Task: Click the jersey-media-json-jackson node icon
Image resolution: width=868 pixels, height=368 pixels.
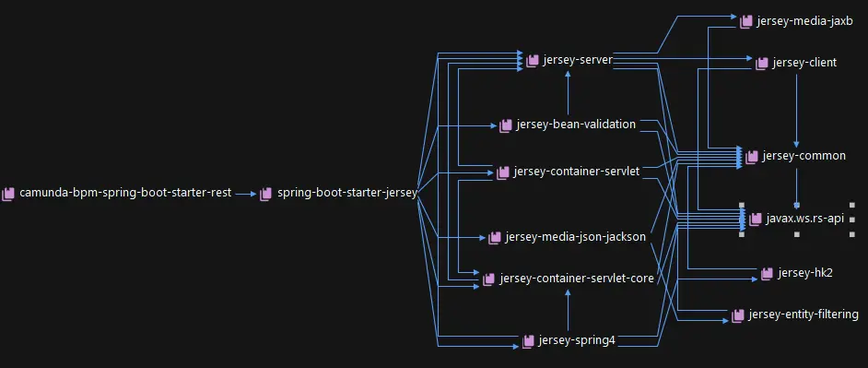Action: tap(494, 238)
